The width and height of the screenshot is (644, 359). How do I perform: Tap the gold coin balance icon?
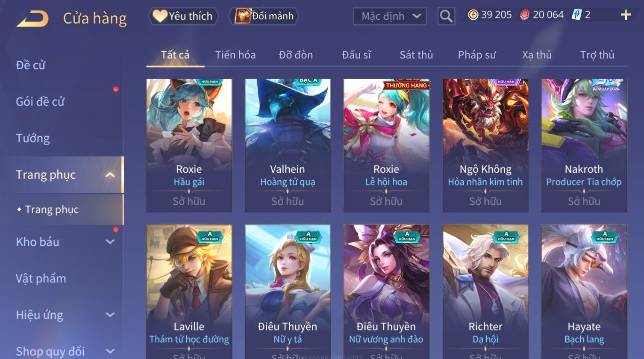click(473, 15)
